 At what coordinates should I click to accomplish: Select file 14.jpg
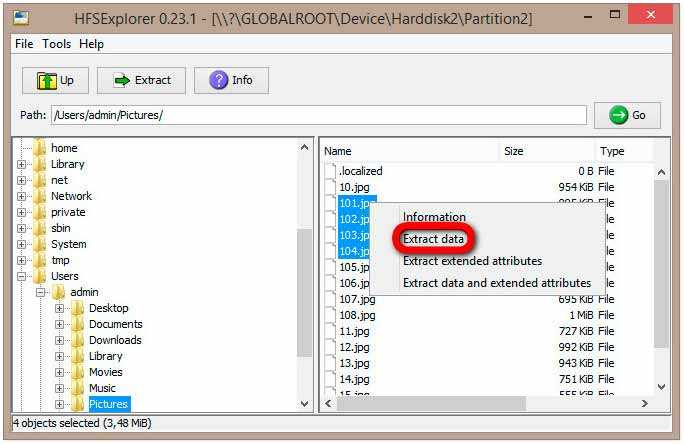354,379
